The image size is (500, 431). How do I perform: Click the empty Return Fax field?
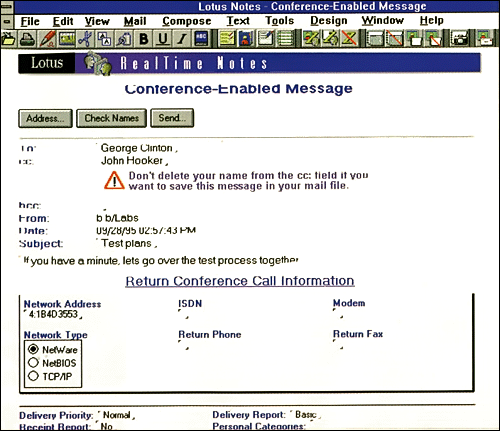coord(338,345)
